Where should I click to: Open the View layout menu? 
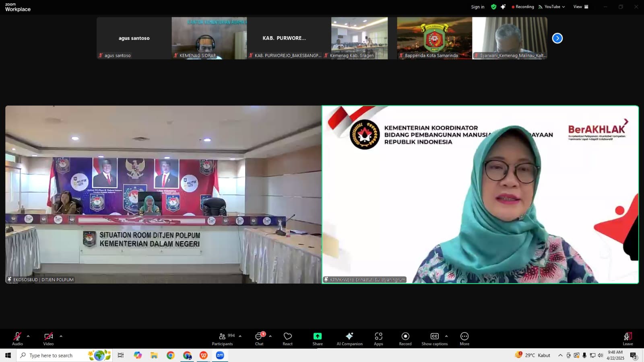pyautogui.click(x=580, y=7)
